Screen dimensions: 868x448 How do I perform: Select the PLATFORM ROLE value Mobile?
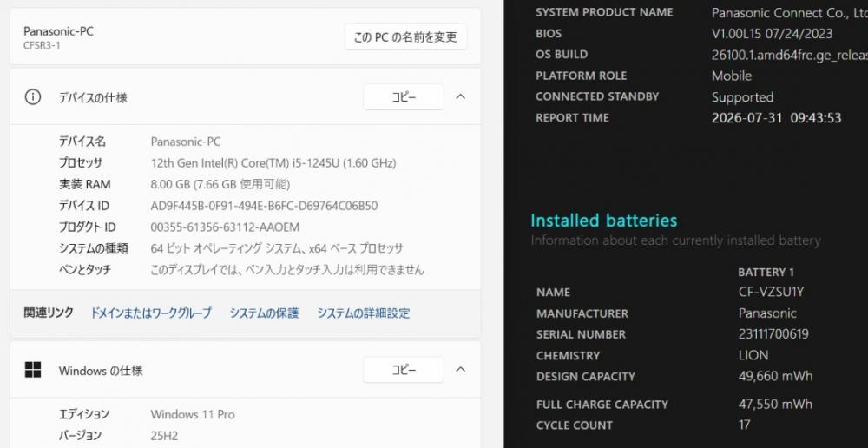click(x=732, y=76)
